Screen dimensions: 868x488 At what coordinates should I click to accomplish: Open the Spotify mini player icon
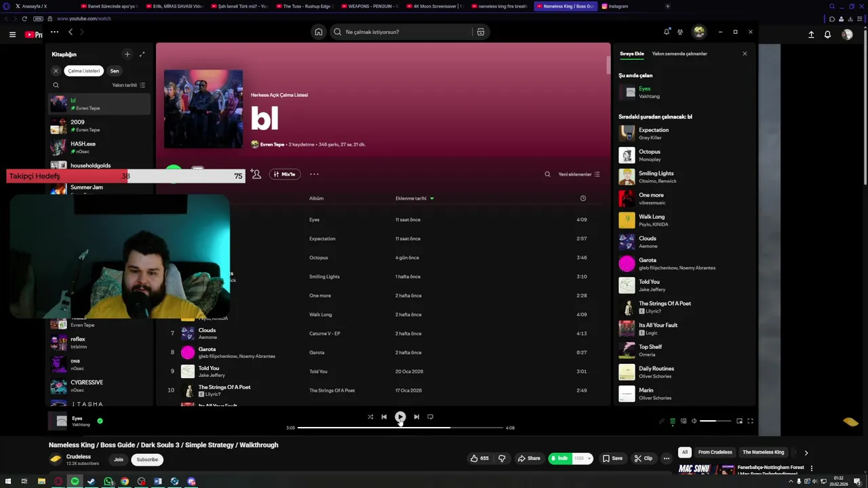point(739,421)
